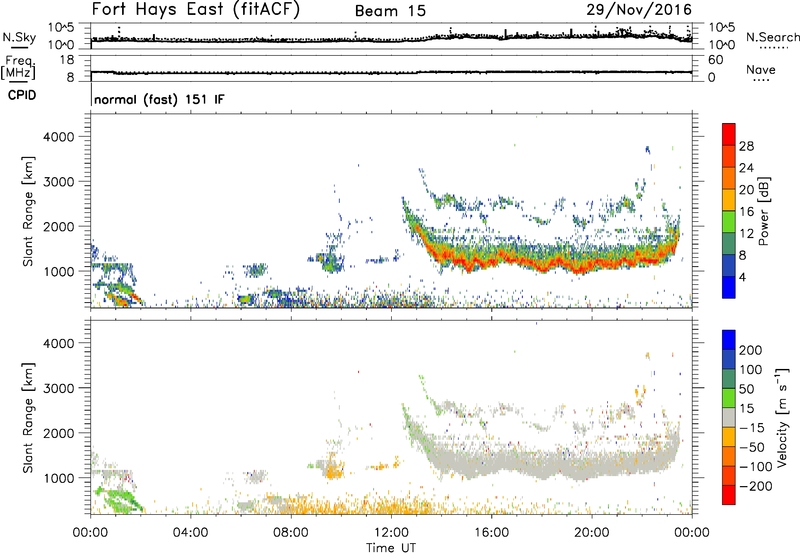This screenshot has height=554, width=800.
Task: Click 'Slant Range [km]' label of power panel
Action: pos(28,211)
